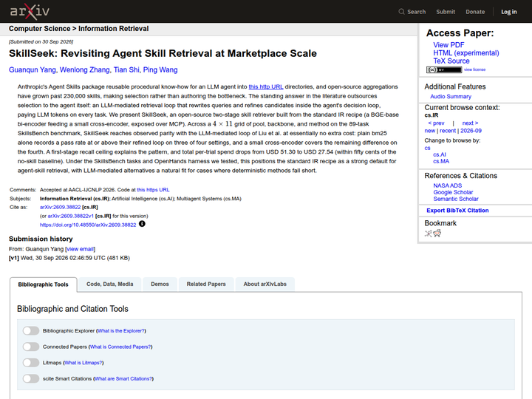Open author Ping Wang link

160,69
